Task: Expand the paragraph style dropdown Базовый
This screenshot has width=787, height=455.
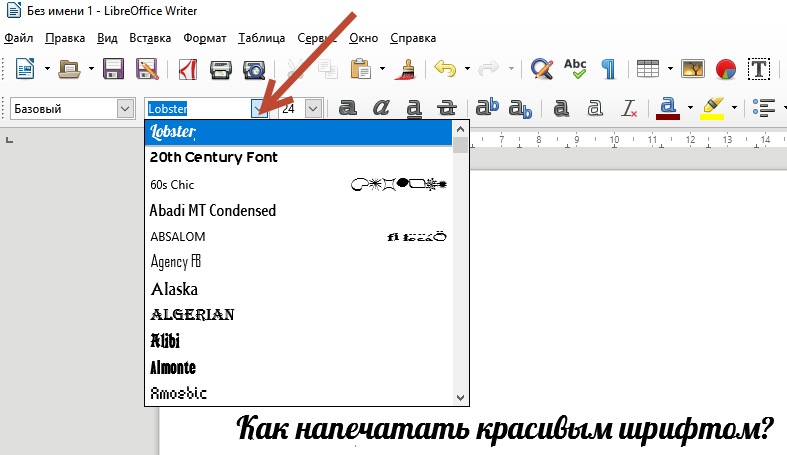Action: tap(125, 108)
